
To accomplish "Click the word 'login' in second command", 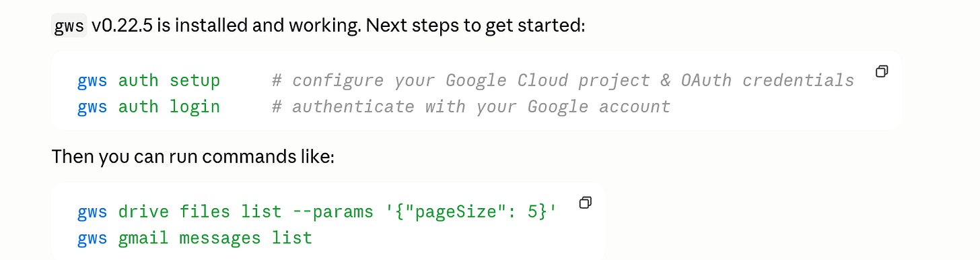I will pyautogui.click(x=195, y=106).
